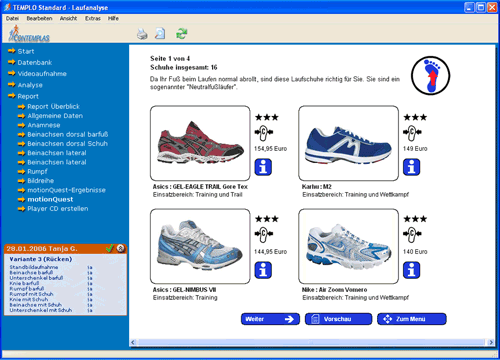Click shoe width icon beside GEL-EAGLE TRAIL
This screenshot has height=360, width=500.
point(264,132)
